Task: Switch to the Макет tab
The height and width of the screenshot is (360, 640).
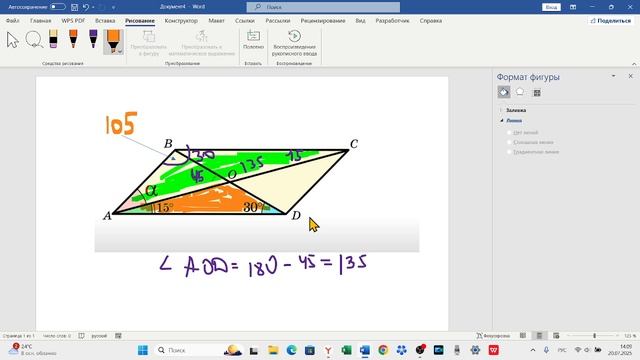Action: click(x=216, y=20)
